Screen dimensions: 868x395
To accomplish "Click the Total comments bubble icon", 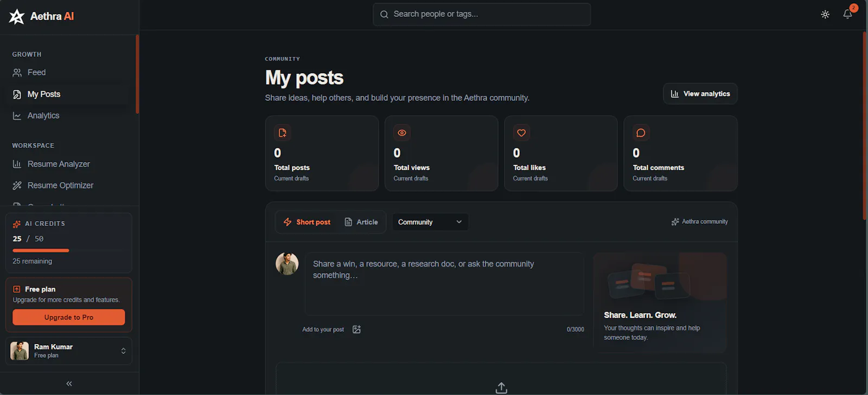I will click(641, 133).
